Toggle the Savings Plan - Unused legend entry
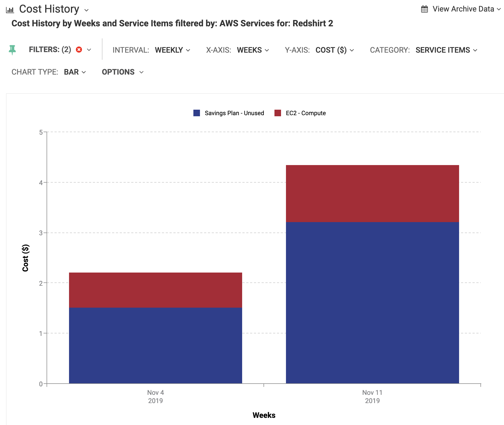Image resolution: width=504 pixels, height=425 pixels. pyautogui.click(x=234, y=113)
